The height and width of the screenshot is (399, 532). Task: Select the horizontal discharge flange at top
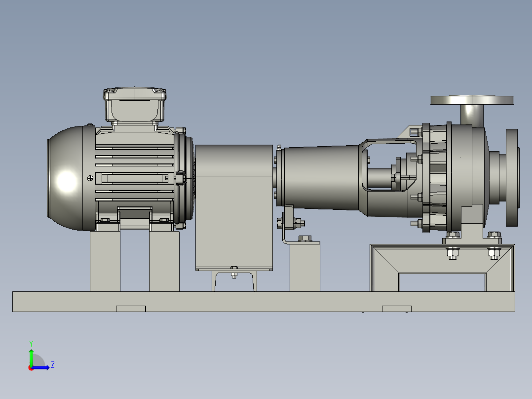pos(472,100)
